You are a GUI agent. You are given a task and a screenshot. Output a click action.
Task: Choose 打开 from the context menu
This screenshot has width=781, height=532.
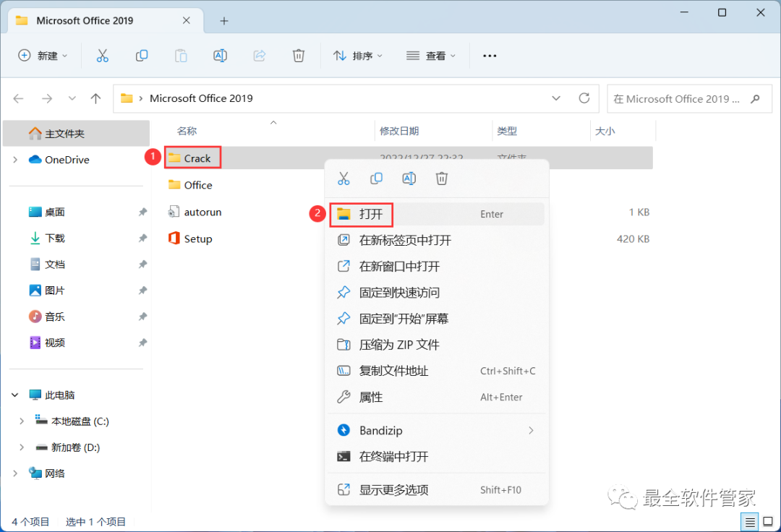pos(437,214)
